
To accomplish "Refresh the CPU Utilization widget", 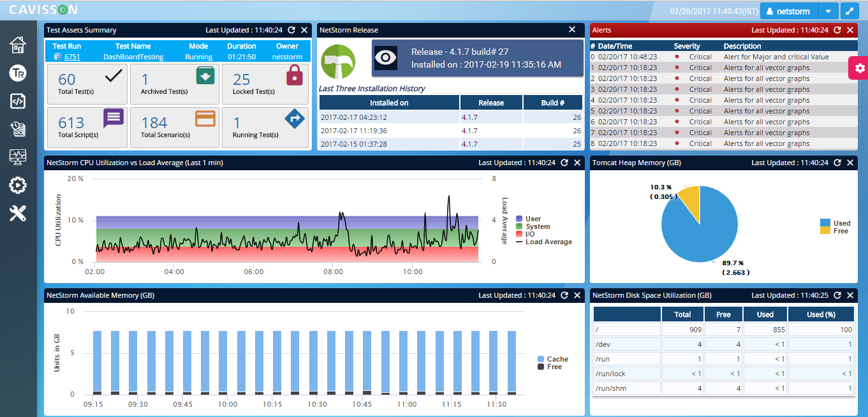I will 564,163.
